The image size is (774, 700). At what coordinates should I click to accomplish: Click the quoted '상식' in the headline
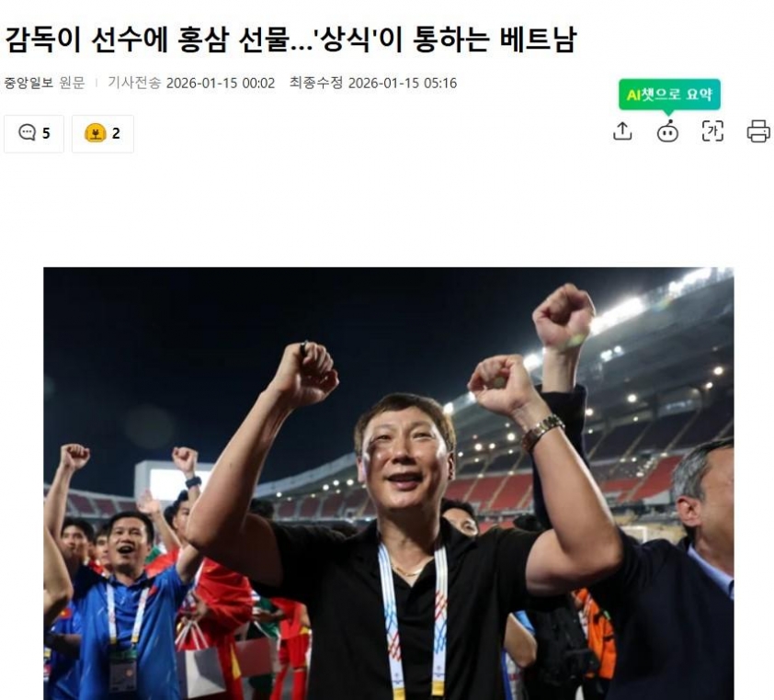pyautogui.click(x=346, y=40)
